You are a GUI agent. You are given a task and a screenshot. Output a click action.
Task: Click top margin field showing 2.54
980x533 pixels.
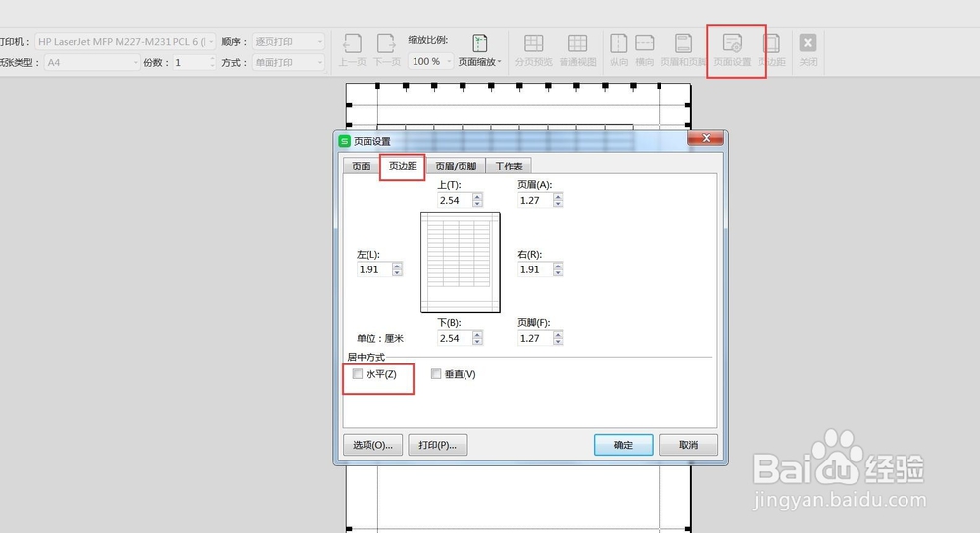[x=455, y=200]
